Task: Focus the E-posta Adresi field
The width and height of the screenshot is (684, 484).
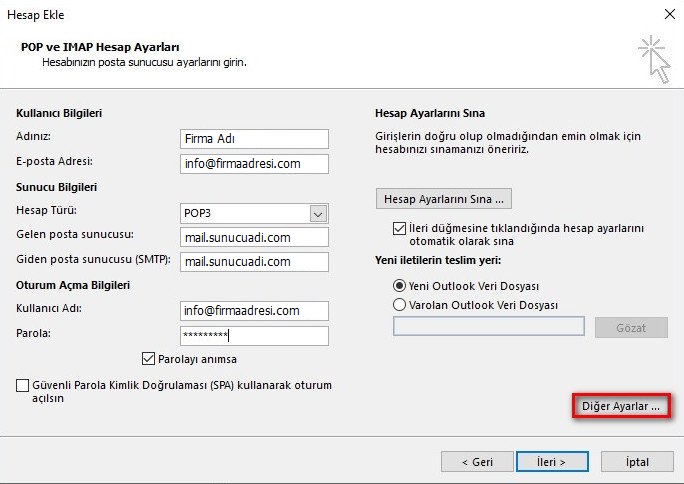Action: pos(254,164)
